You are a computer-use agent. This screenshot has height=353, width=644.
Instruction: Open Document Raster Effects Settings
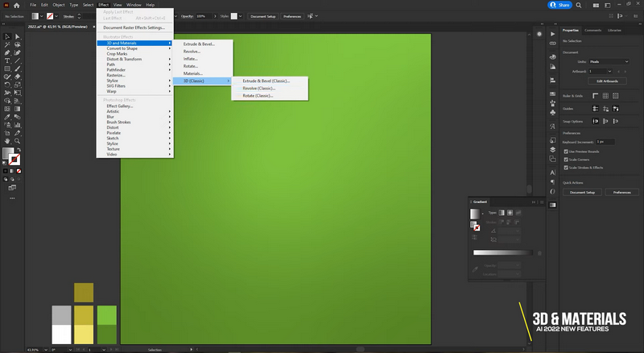134,27
